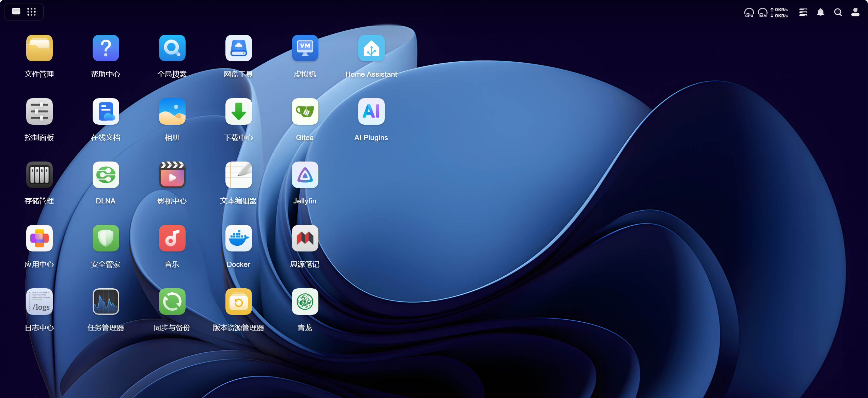Launch the 音乐 music app
This screenshot has height=398, width=868.
point(172,238)
